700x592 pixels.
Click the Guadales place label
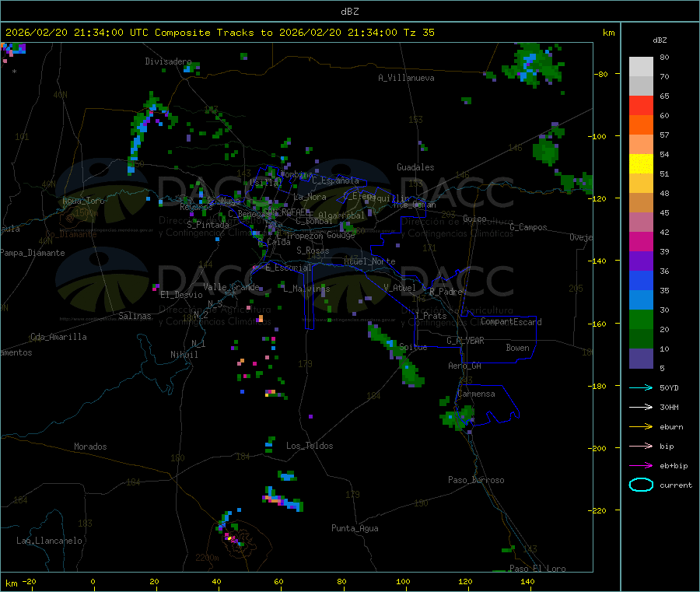coord(415,167)
